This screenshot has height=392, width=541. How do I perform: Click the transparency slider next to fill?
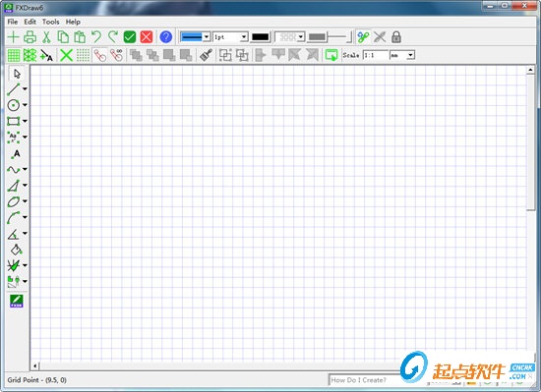339,37
